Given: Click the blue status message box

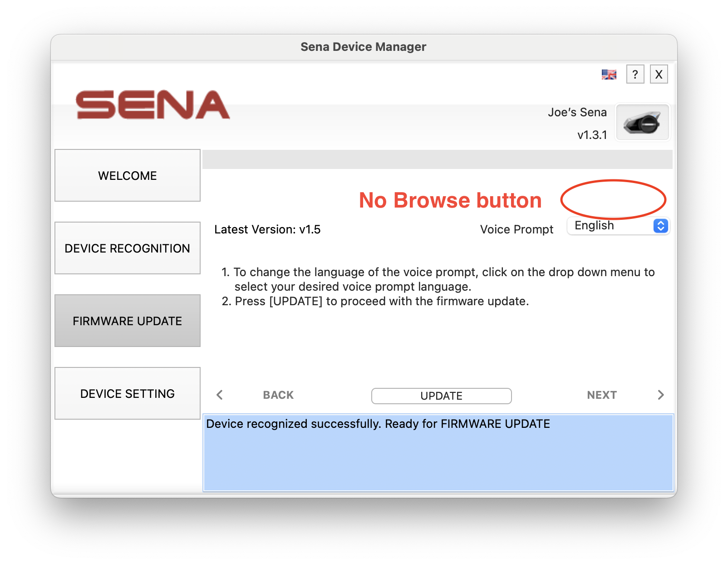Looking at the screenshot, I should (x=438, y=454).
